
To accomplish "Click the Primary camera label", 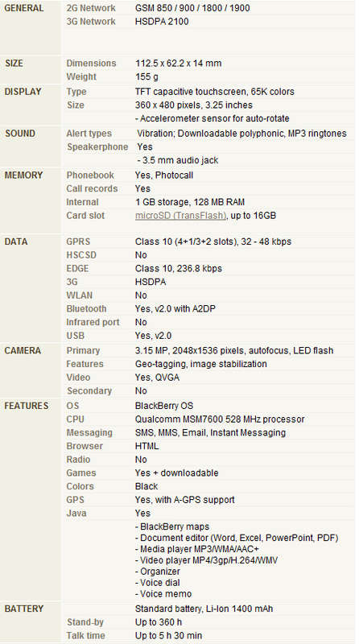I will pyautogui.click(x=83, y=351).
